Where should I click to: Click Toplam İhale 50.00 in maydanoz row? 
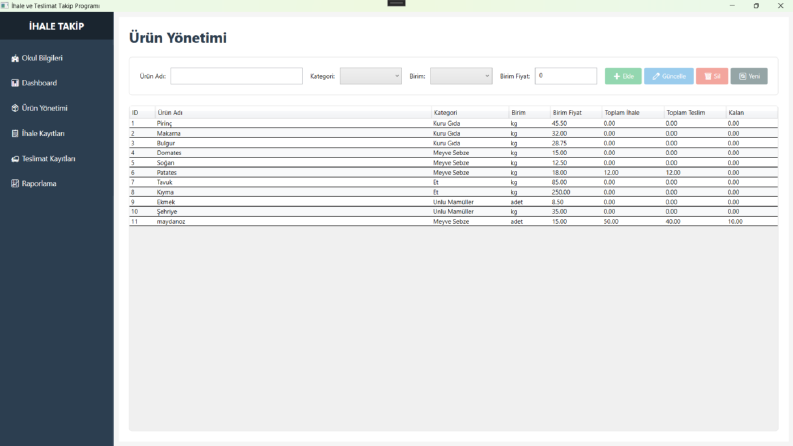pyautogui.click(x=611, y=221)
